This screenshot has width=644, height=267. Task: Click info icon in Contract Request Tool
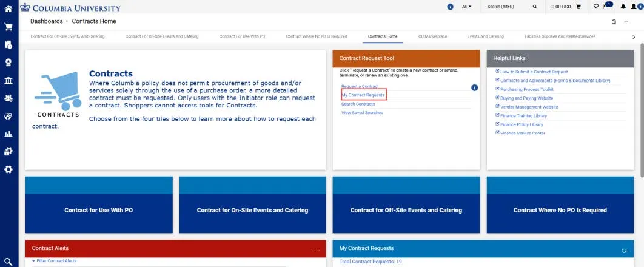click(474, 87)
